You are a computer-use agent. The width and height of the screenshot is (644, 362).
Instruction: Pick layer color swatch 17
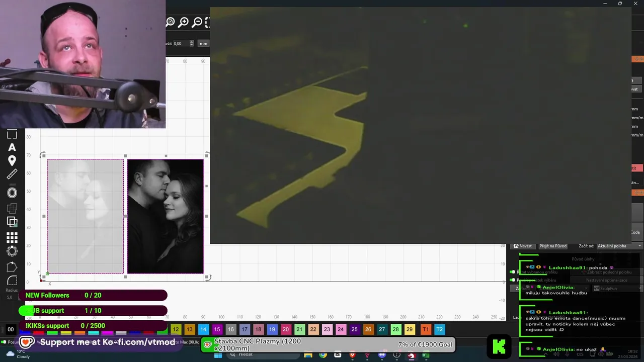tap(245, 329)
